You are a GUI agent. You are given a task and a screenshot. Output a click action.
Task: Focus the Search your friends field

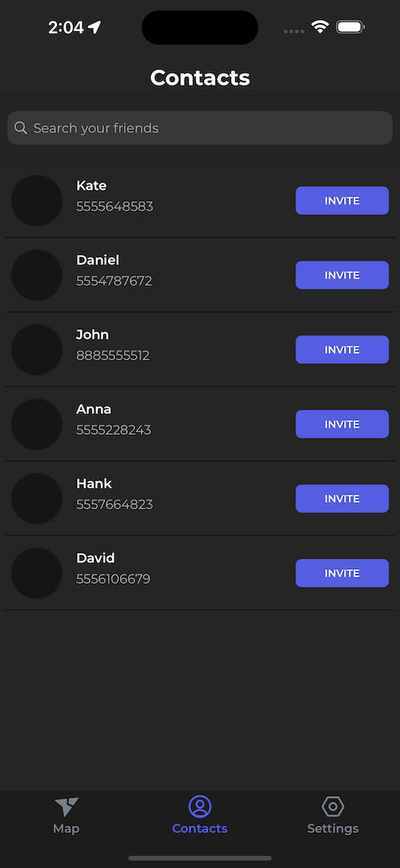click(x=200, y=128)
